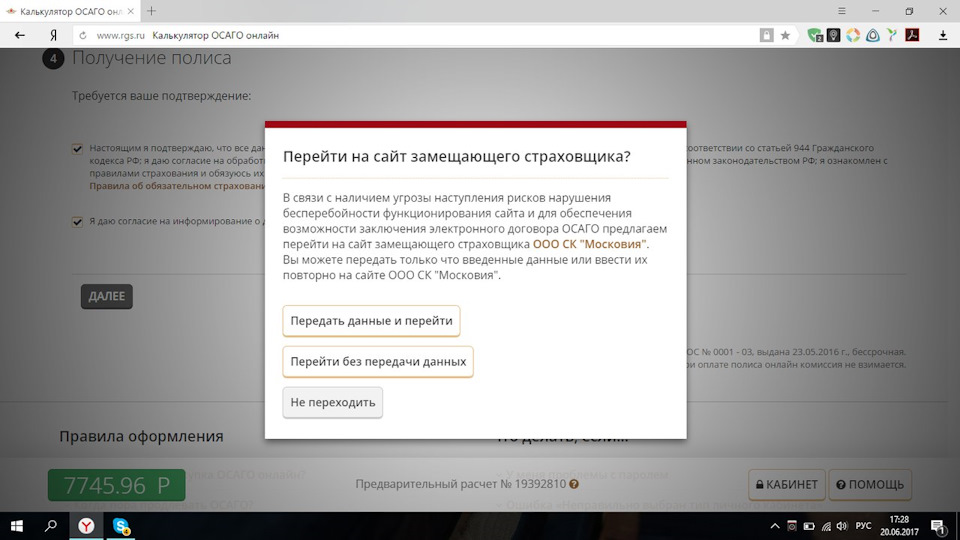Bookmark page with the star icon
Viewport: 960px width, 540px height.
click(786, 36)
